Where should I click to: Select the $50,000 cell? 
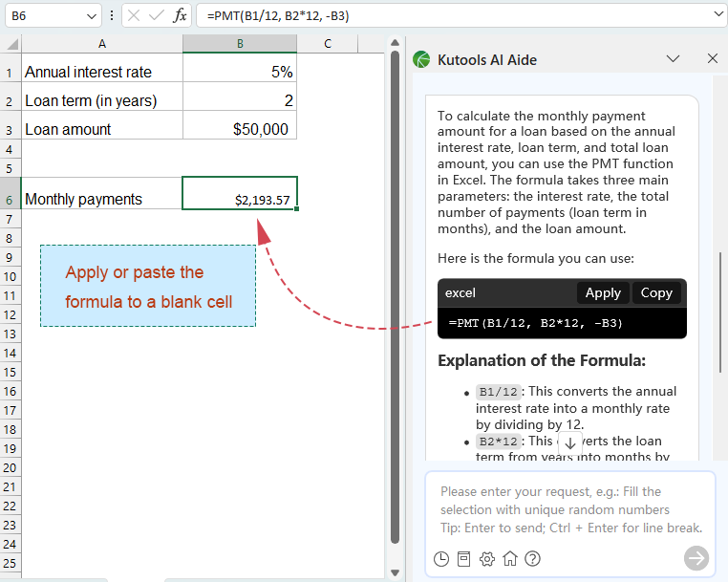240,125
